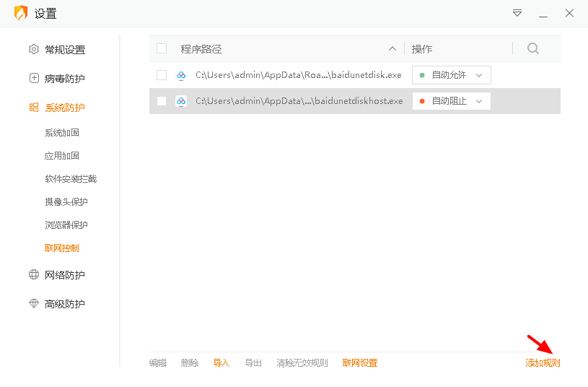Open 浏览器保护 settings page
588x387 pixels.
coord(66,225)
